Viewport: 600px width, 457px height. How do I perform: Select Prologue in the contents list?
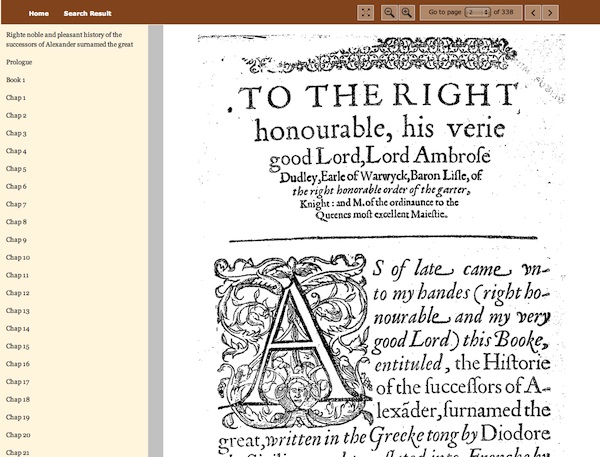click(19, 62)
